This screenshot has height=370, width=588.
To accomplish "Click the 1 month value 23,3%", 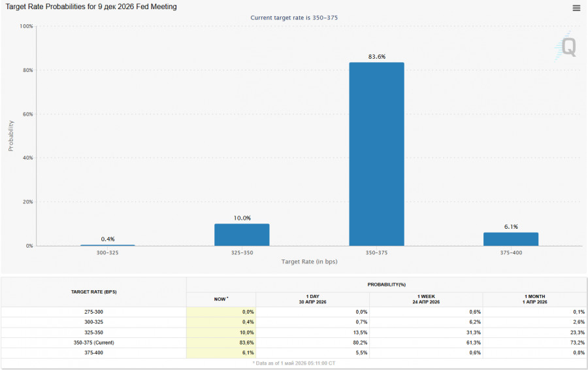I will click(578, 333).
